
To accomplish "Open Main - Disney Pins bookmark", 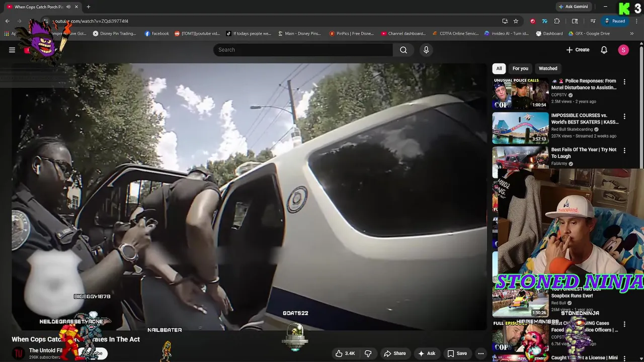I will 299,34.
